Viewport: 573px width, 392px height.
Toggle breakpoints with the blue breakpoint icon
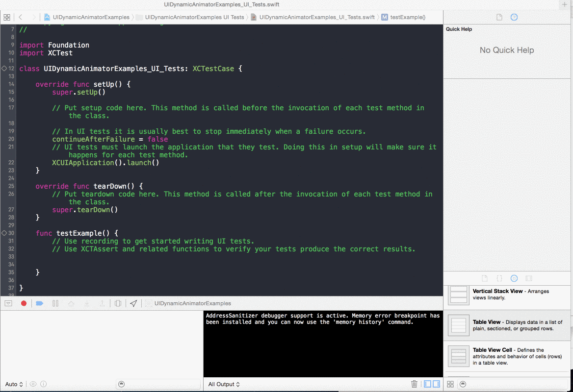[40, 303]
